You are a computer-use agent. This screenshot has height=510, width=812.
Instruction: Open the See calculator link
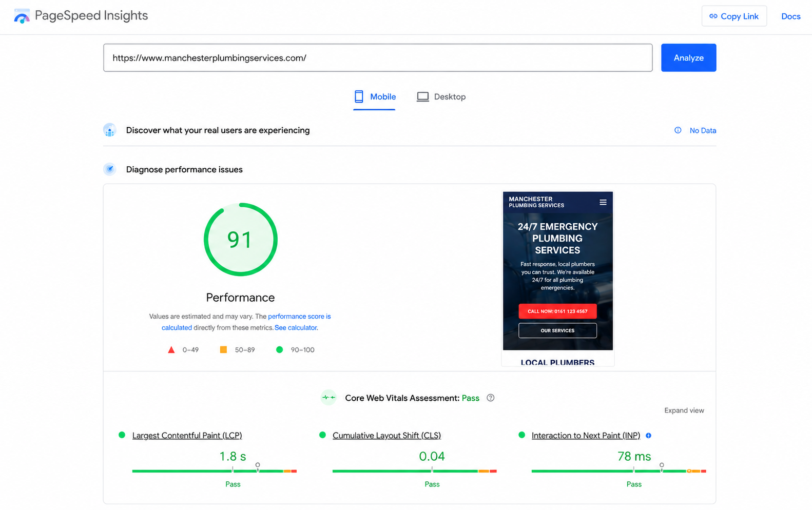coord(296,328)
